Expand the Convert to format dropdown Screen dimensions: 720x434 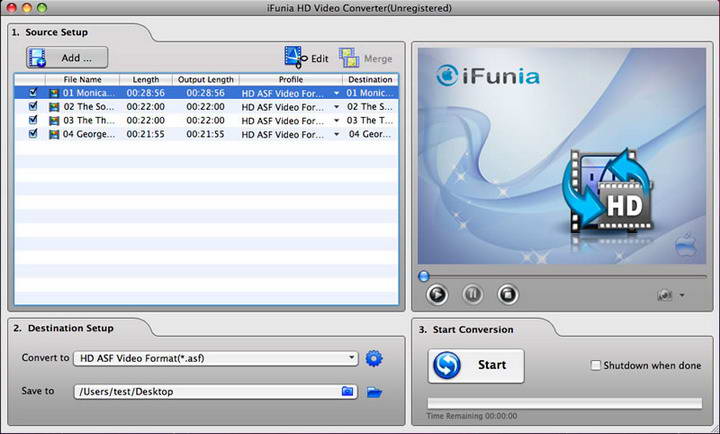352,358
